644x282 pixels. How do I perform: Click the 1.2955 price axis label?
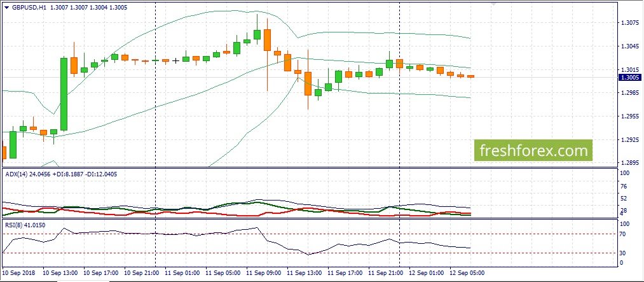coord(629,116)
